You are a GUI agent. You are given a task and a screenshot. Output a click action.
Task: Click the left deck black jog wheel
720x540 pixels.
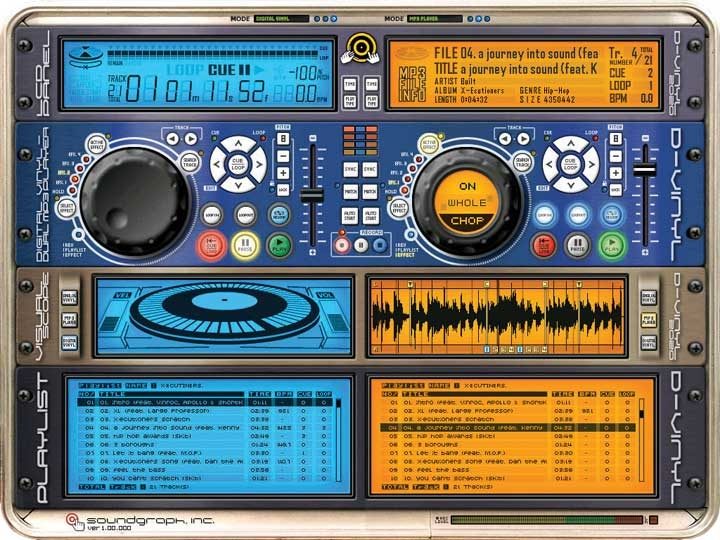(134, 202)
